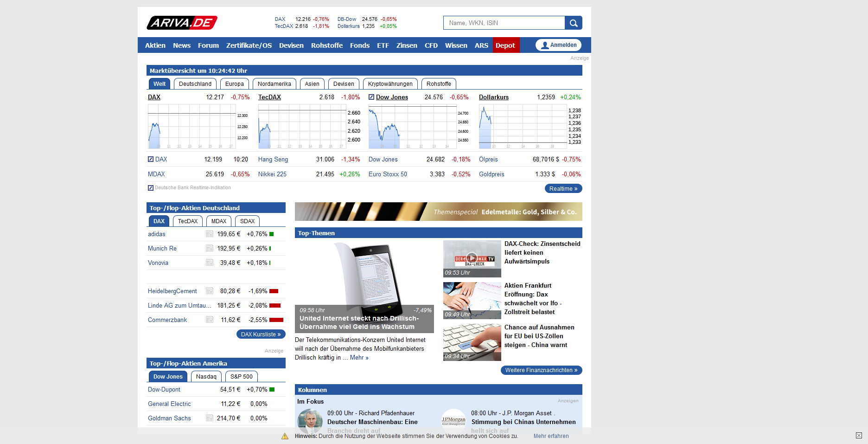Image resolution: width=868 pixels, height=444 pixels.
Task: Select the MDAX top/flop tab
Action: tap(219, 221)
